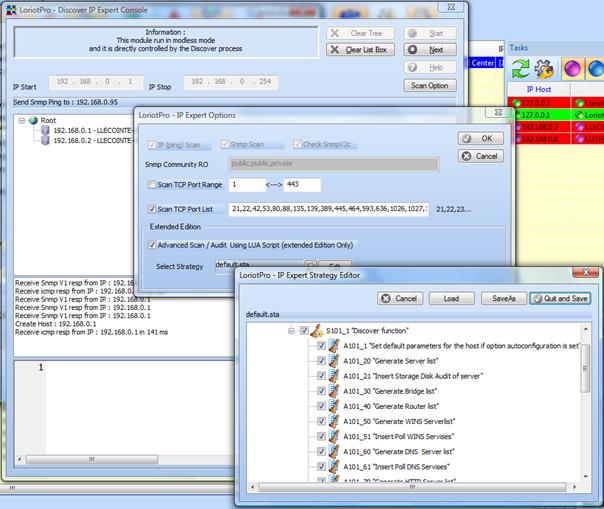Click the Strategy Editor horizontal scrollbar
Screen dimensions: 604x509
413,487
